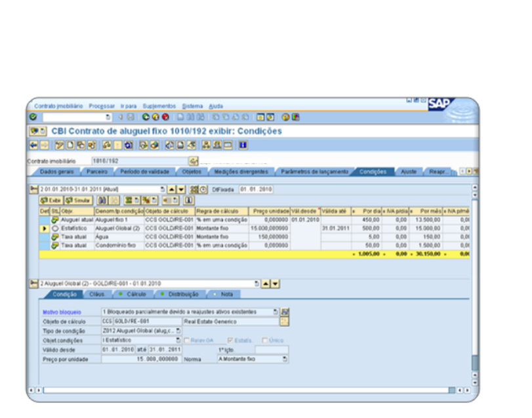Switch to the Parceiro tab
Screen dimensions: 532x418
pos(97,172)
